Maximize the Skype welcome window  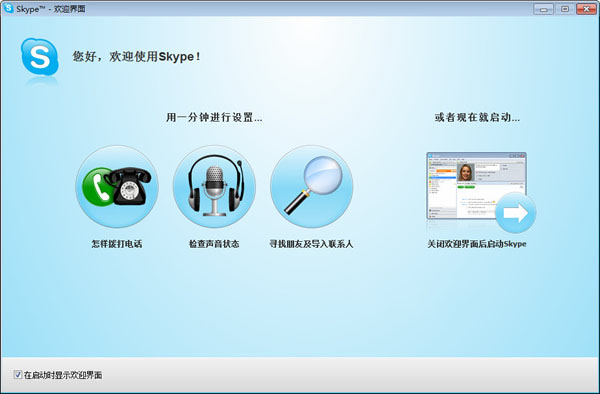pyautogui.click(x=565, y=9)
